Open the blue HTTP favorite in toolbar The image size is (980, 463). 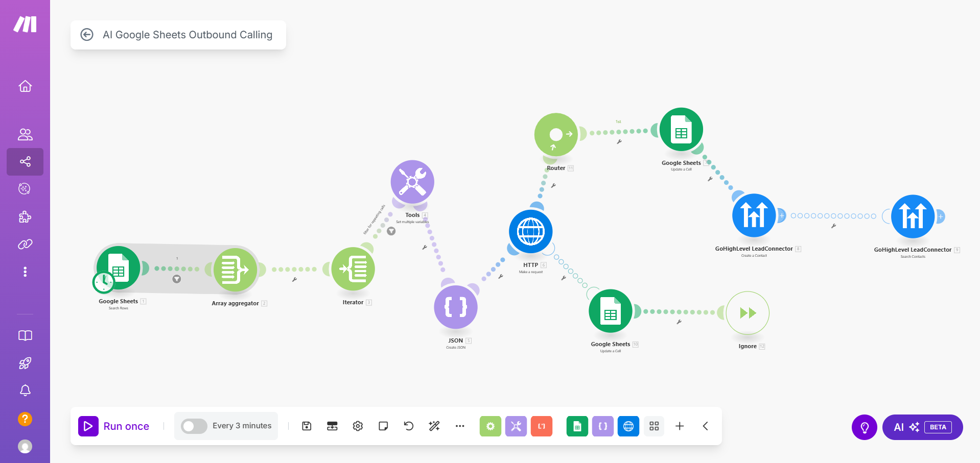[x=628, y=426]
